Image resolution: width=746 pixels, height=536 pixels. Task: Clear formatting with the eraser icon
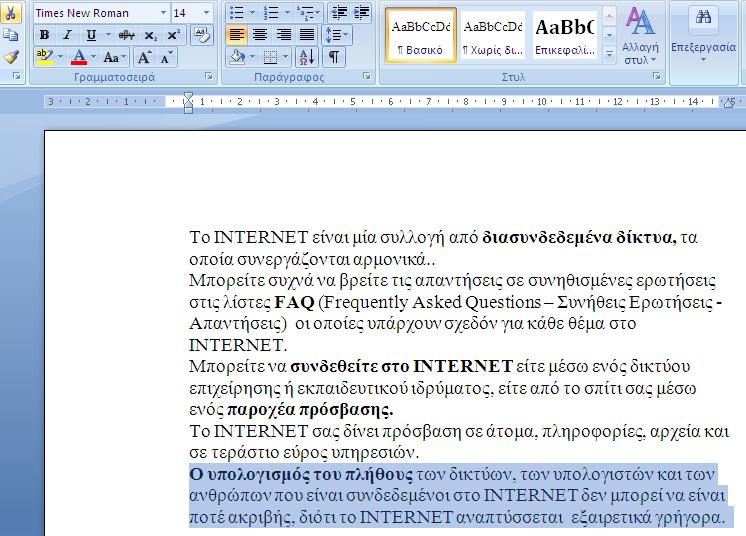pos(202,35)
